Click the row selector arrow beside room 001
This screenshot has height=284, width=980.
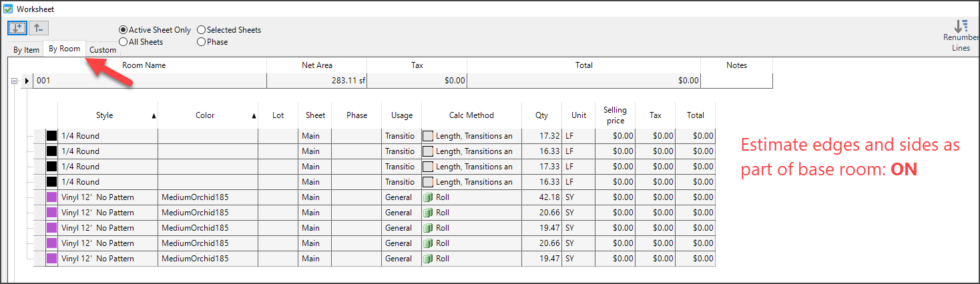click(x=27, y=81)
